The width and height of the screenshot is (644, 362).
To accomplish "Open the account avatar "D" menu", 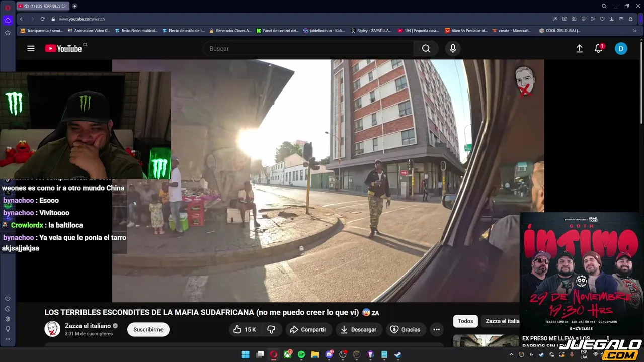I will pos(621,49).
